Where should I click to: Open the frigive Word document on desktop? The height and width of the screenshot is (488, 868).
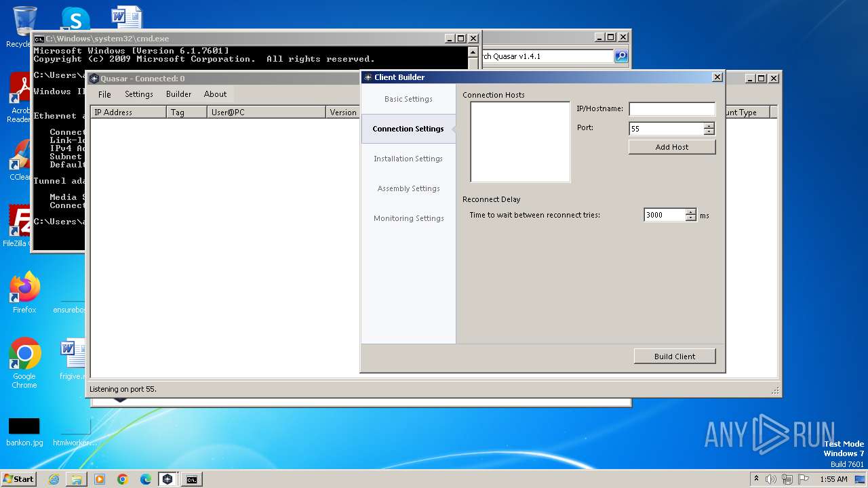(x=73, y=359)
